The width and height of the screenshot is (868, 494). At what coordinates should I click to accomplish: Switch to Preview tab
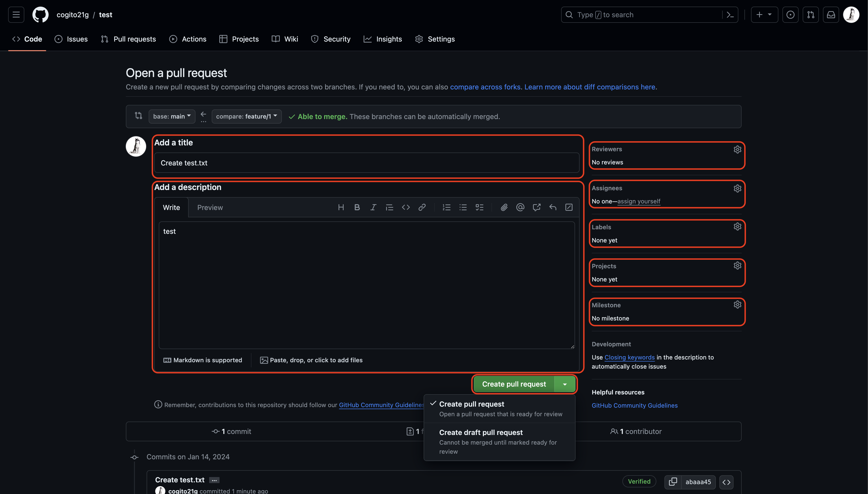pos(210,208)
